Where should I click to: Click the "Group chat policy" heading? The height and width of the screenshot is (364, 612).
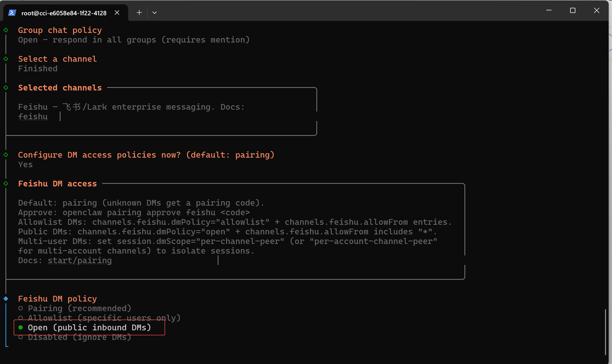click(60, 31)
